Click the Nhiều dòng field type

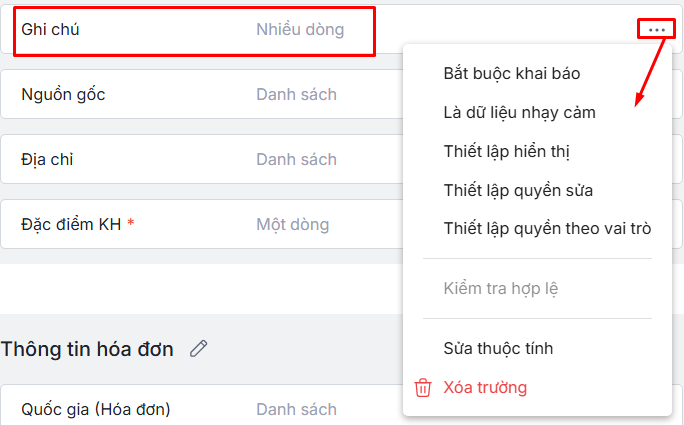(299, 30)
